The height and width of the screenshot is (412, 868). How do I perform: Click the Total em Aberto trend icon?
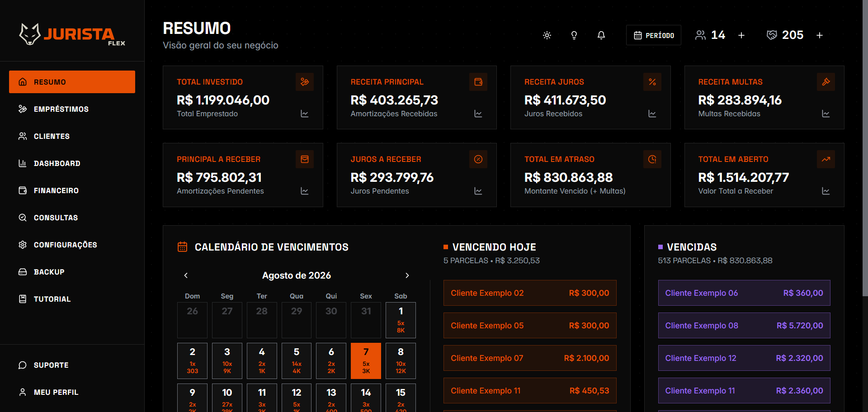[826, 159]
